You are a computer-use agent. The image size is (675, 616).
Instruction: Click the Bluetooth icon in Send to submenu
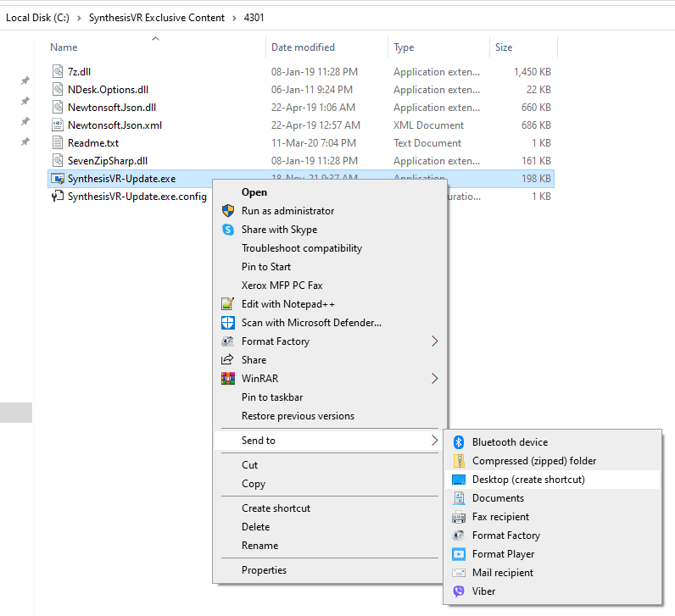point(459,441)
